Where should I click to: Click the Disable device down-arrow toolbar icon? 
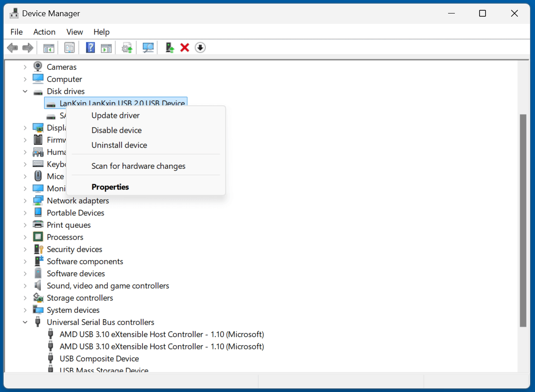tap(200, 47)
